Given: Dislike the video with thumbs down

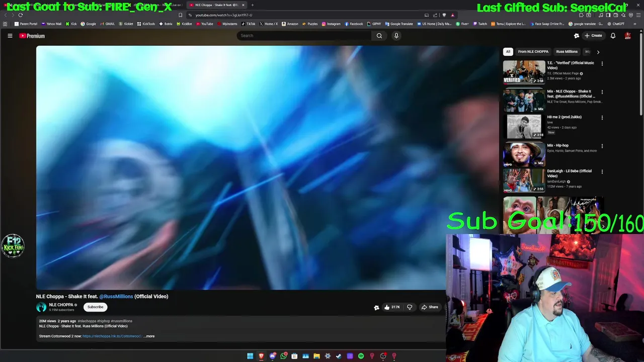Looking at the screenshot, I should pos(410,307).
